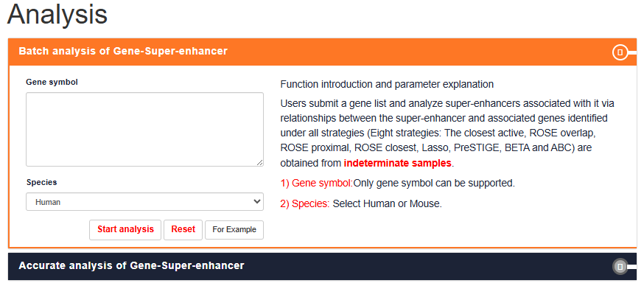This screenshot has height=286, width=644.
Task: Focus the Gene symbol text area
Action: [x=144, y=130]
